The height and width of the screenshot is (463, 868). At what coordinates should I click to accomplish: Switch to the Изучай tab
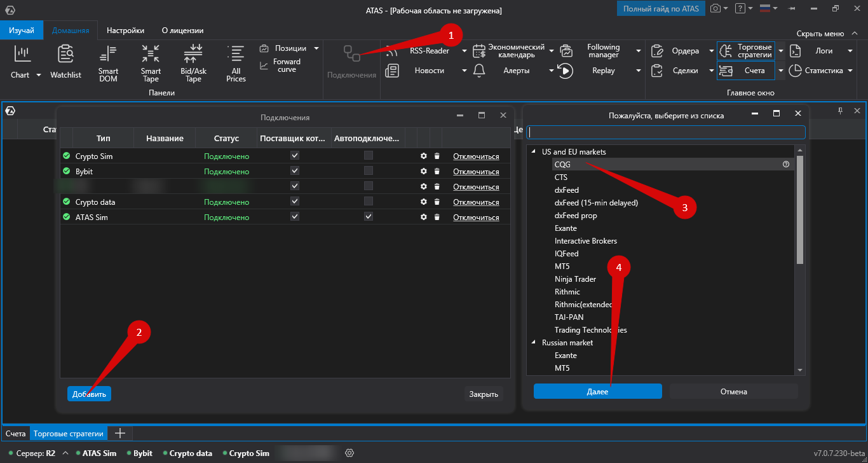22,30
